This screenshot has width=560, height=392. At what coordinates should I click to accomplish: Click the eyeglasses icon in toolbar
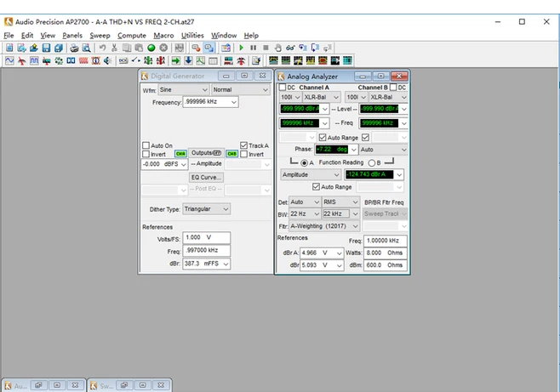290,48
